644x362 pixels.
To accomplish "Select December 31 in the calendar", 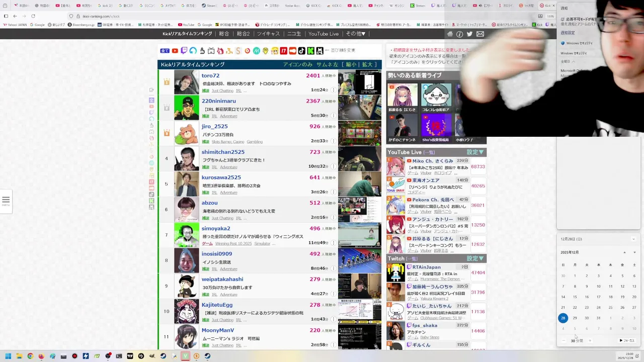I will [598, 318].
